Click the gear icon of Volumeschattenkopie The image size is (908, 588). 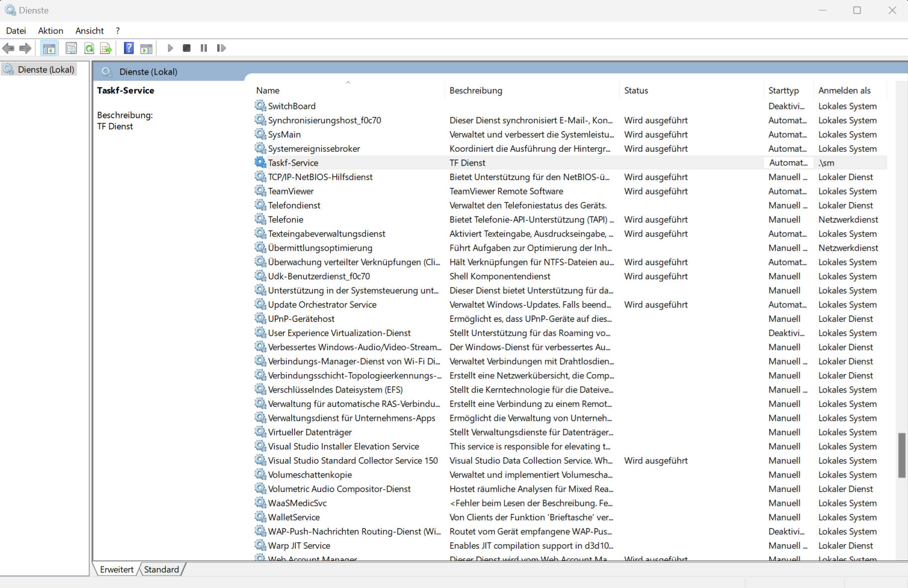click(260, 475)
